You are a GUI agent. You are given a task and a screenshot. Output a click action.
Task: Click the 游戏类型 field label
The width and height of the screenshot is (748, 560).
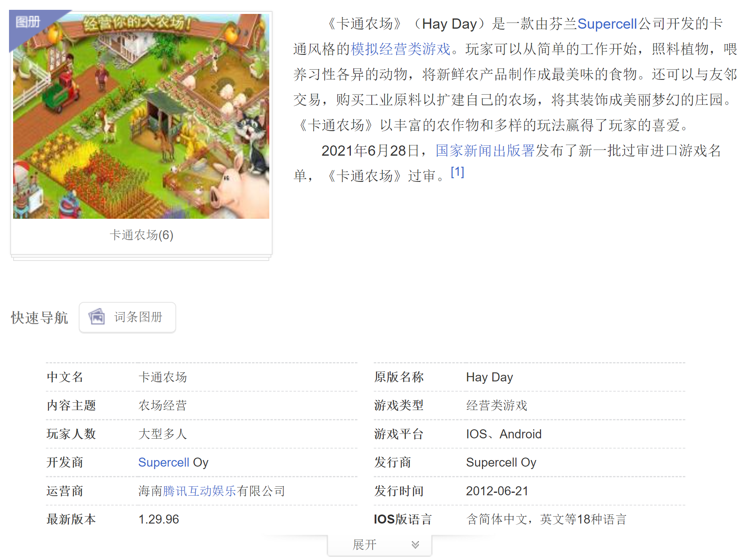point(399,406)
